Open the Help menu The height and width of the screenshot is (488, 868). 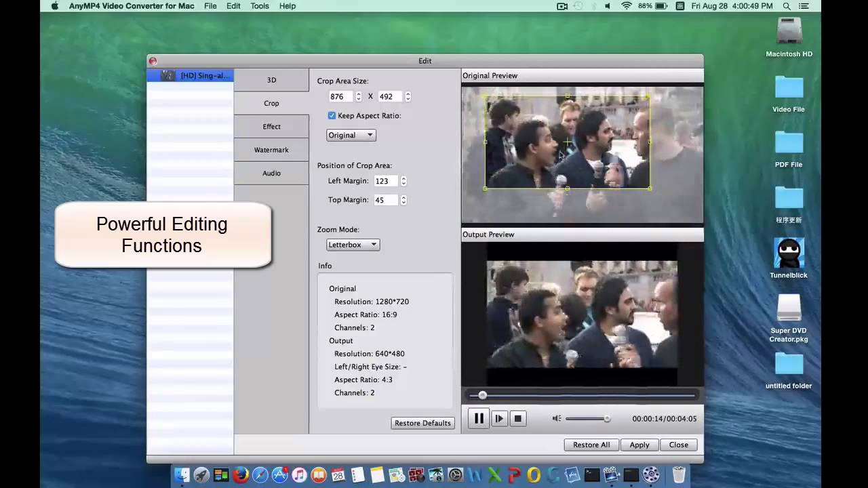(x=288, y=6)
